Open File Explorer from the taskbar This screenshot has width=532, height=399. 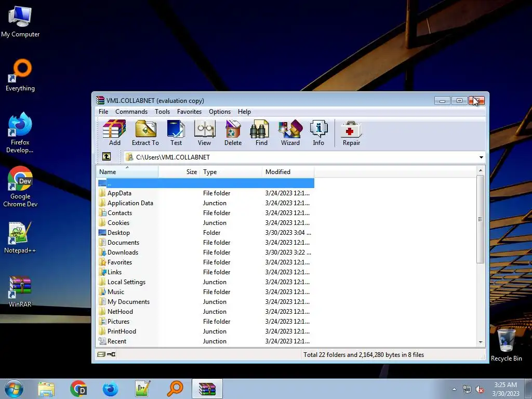[x=46, y=389]
